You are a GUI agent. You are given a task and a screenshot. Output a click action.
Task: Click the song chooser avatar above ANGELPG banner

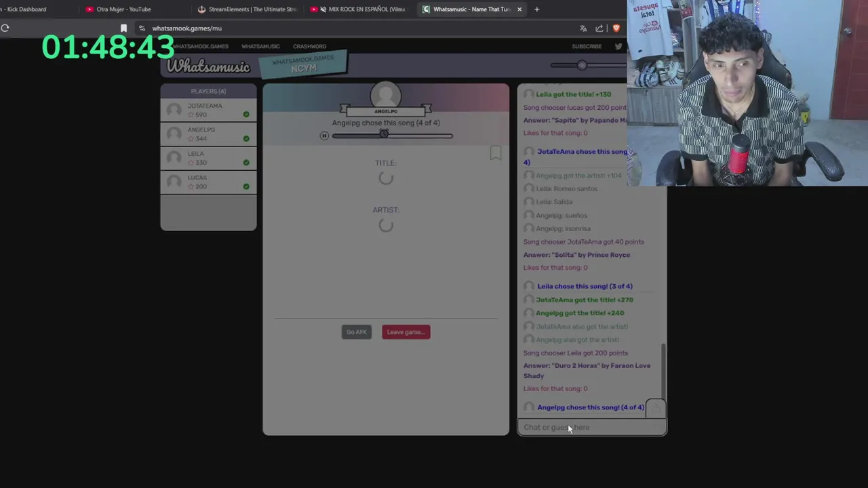(386, 95)
